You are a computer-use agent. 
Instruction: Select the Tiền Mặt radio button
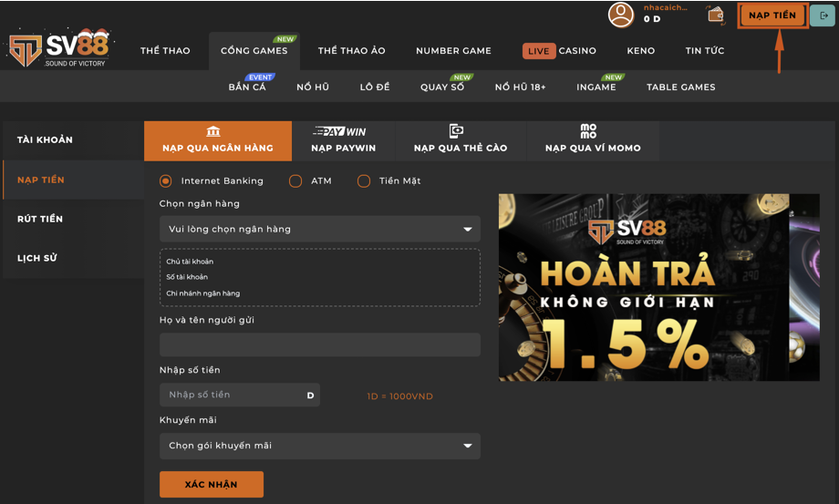(364, 181)
